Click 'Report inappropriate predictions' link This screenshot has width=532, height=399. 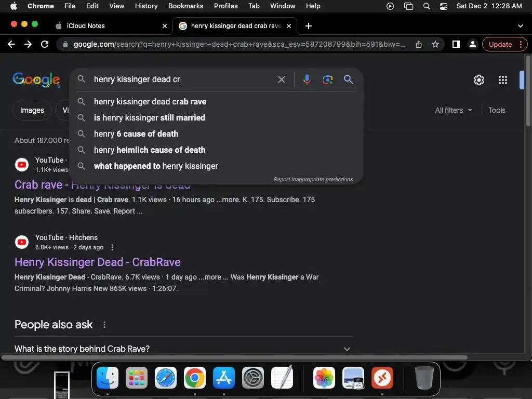click(x=313, y=179)
